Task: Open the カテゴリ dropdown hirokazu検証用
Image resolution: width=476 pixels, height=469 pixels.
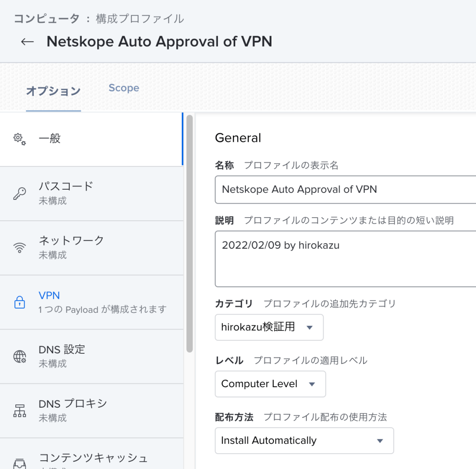Action: 269,327
